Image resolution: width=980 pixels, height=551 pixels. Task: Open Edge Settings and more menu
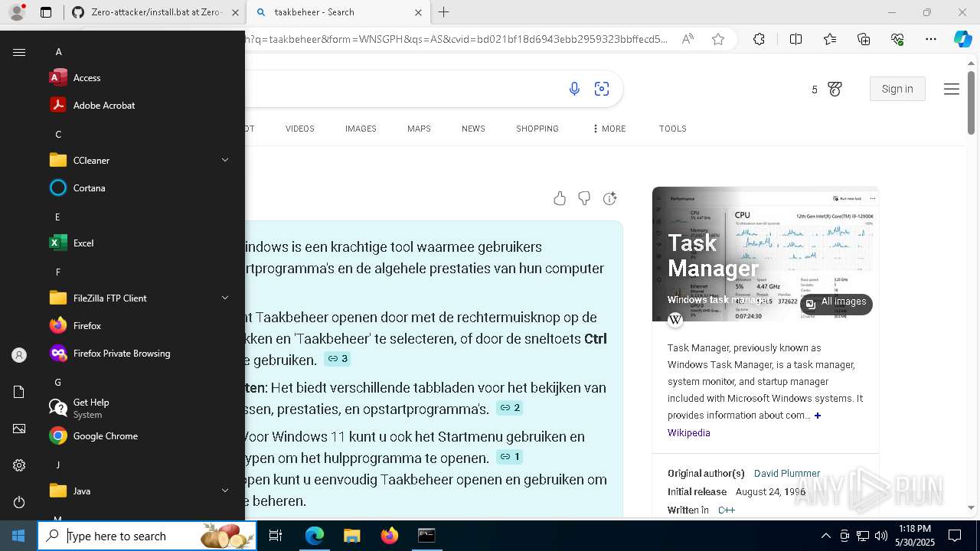point(931,39)
